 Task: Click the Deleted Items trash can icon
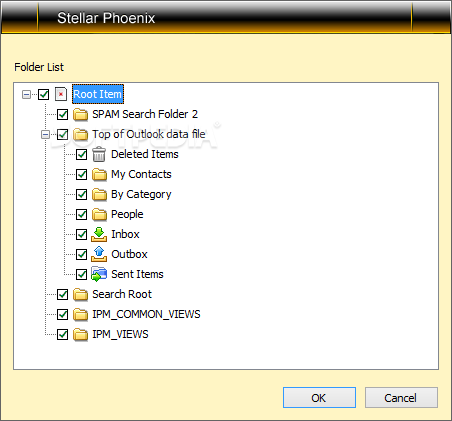99,154
